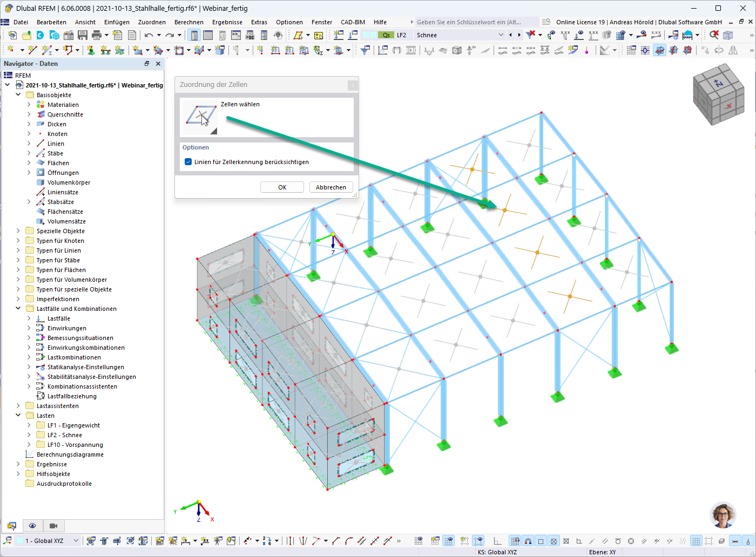Open the tables panel toolbar icon

pyautogui.click(x=208, y=35)
